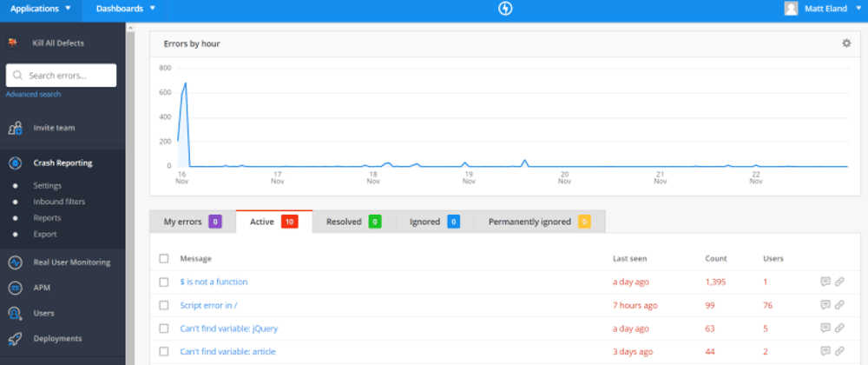The width and height of the screenshot is (868, 365).
Task: Switch to the Active tab
Action: (x=274, y=222)
